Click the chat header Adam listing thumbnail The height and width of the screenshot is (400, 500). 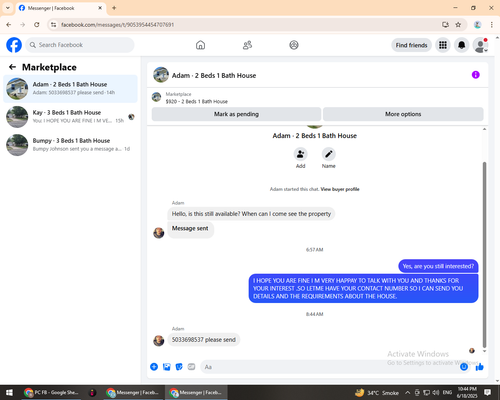161,75
